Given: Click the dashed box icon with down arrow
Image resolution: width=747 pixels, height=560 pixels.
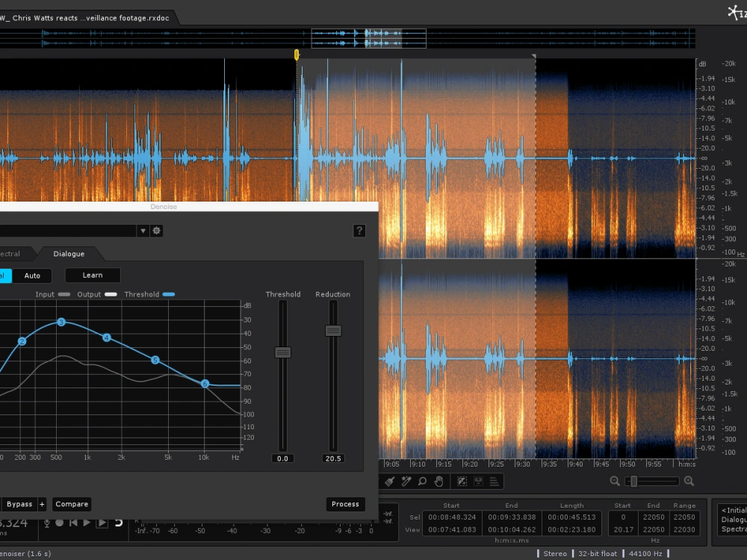Looking at the screenshot, I should pyautogui.click(x=478, y=482).
